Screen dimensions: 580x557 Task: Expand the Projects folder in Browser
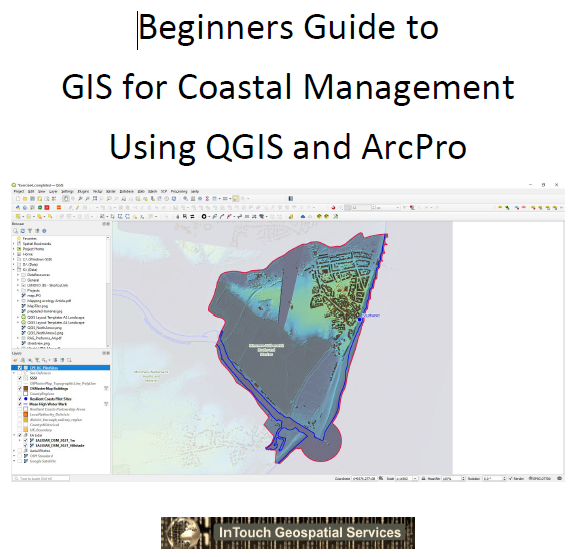coord(18,290)
